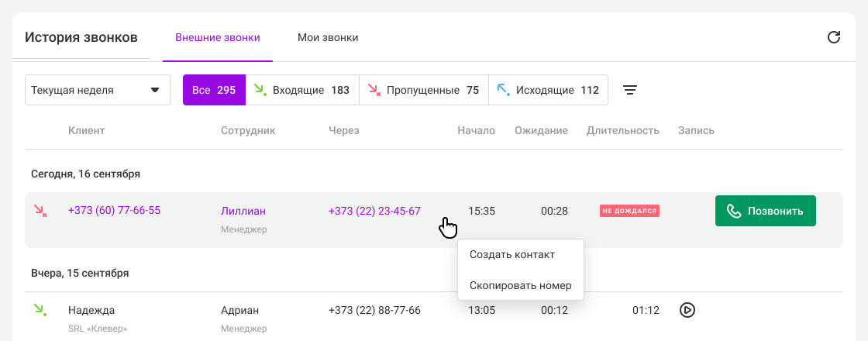The height and width of the screenshot is (341, 868).
Task: Show all calls with Все 295 filter
Action: tap(214, 90)
